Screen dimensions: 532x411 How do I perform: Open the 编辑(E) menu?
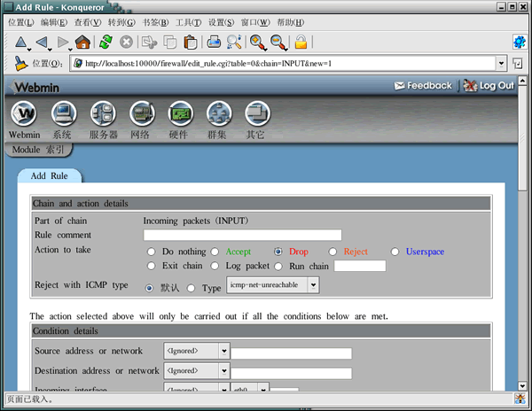point(53,22)
